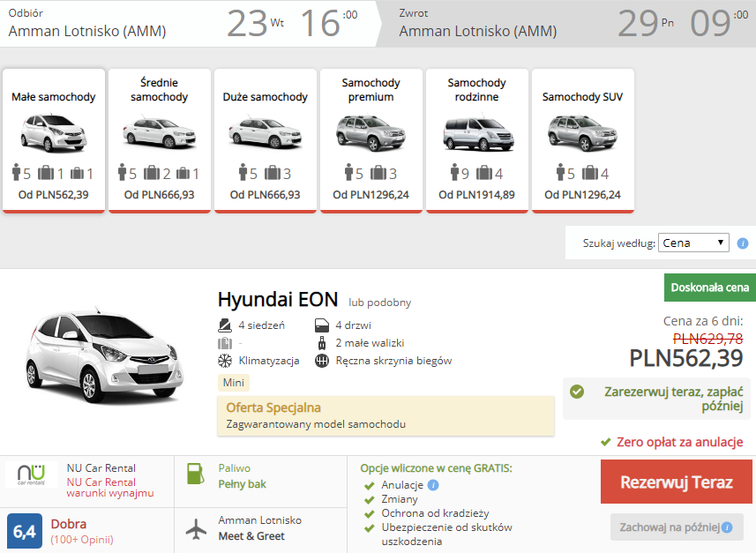
Task: Click the family van image
Action: coord(478,133)
